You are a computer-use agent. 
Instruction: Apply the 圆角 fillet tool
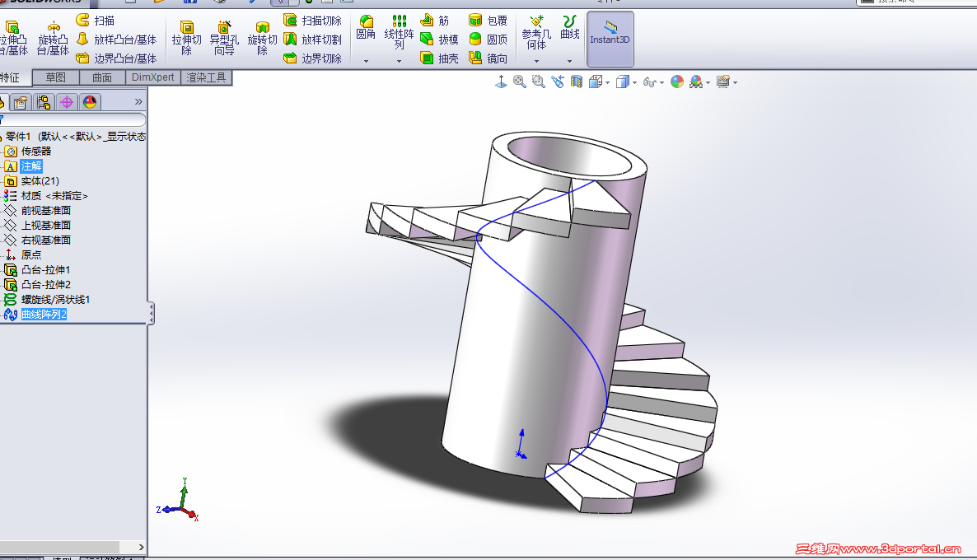[366, 27]
